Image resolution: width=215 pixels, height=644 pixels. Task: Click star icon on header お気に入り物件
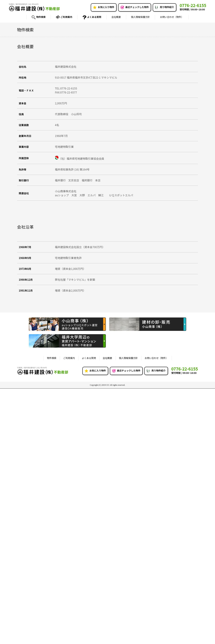coord(95,8)
